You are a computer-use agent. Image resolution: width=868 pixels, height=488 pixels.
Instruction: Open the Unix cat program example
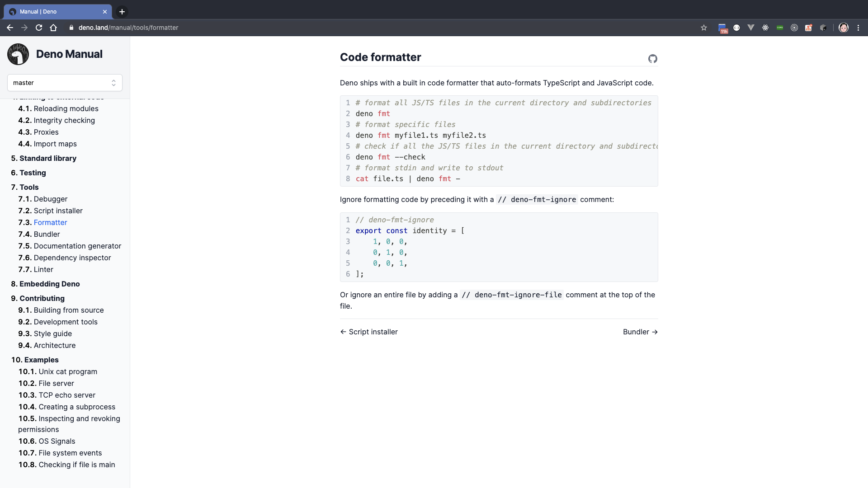pos(67,371)
